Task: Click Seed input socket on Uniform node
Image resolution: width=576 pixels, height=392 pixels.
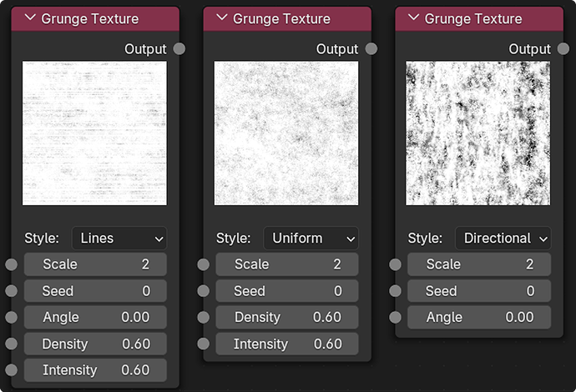Action: click(203, 291)
